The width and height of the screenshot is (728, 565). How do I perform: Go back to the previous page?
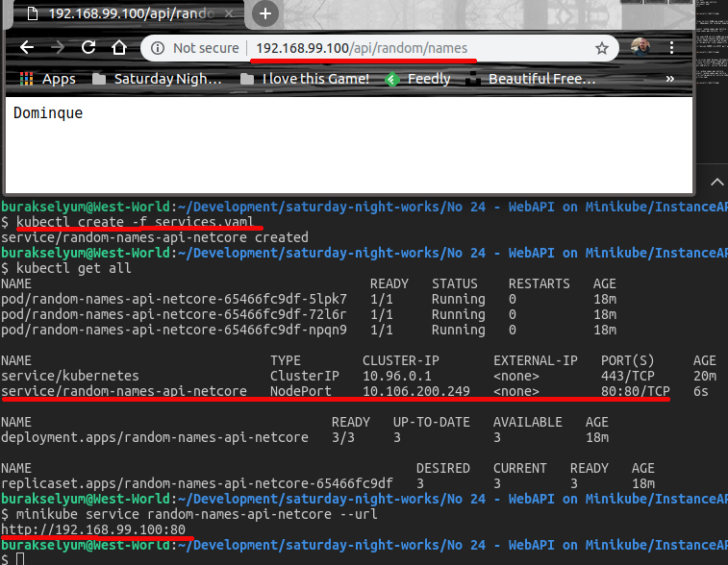click(x=27, y=48)
